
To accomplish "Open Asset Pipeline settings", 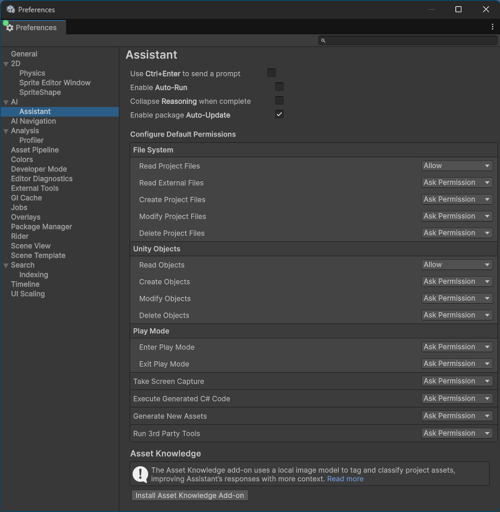I will pyautogui.click(x=35, y=150).
